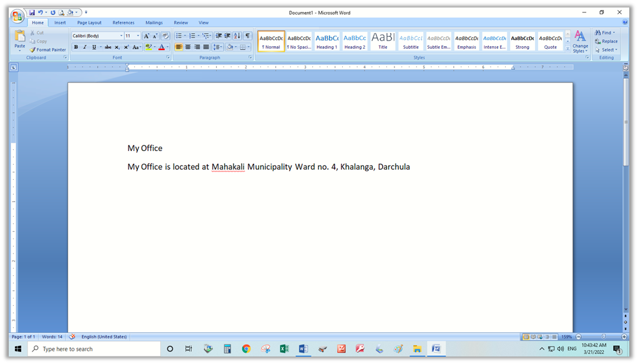Screen dimensions: 638x364
Task: Sort the selected text alphabetically
Action: coord(237,36)
